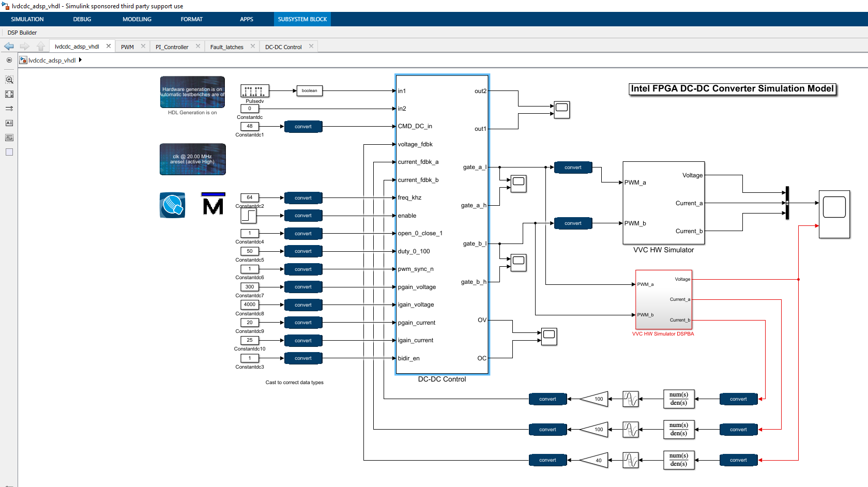Select the Area box tool

coord(9,152)
